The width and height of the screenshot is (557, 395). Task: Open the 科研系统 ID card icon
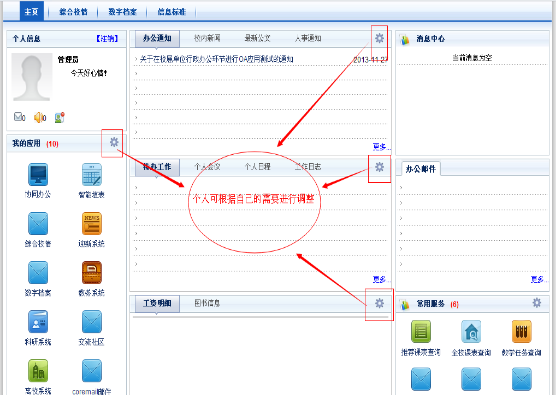point(38,321)
